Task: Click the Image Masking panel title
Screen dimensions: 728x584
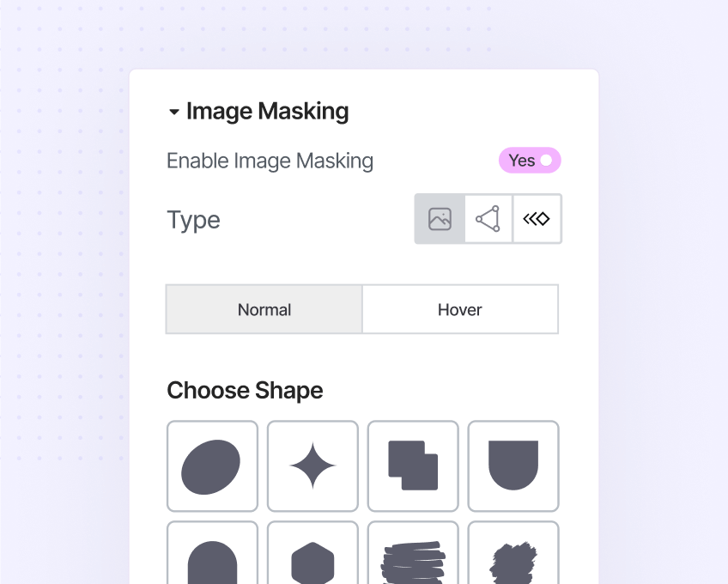Action: click(267, 111)
